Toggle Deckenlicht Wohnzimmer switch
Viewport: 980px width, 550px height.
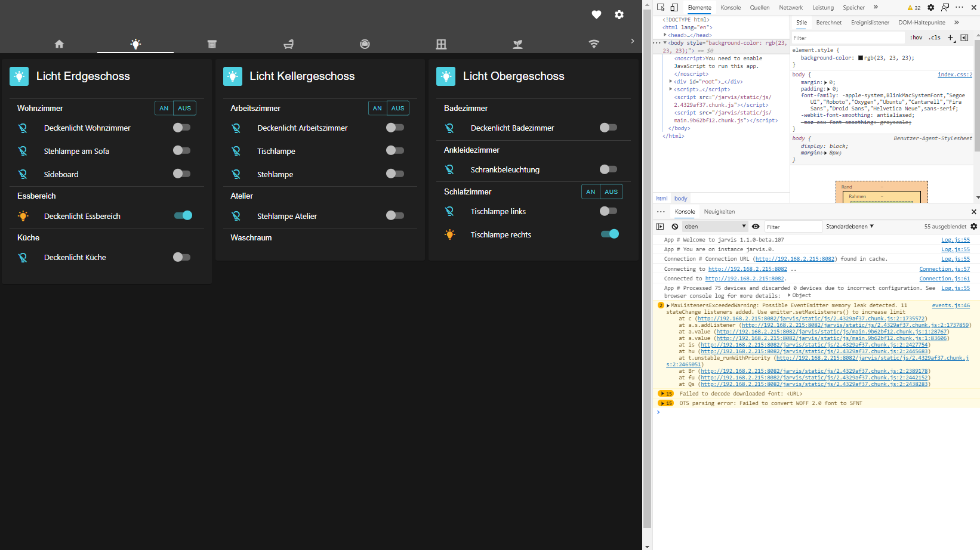(x=181, y=127)
